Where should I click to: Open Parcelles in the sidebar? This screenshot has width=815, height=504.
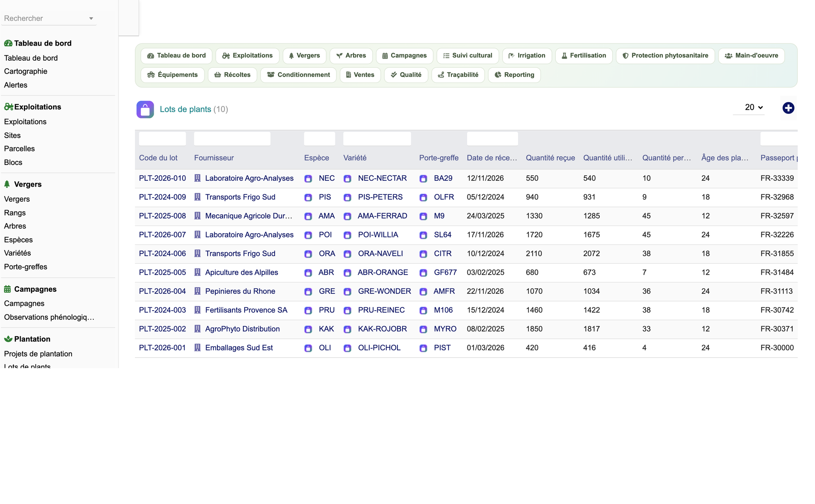pos(19,149)
